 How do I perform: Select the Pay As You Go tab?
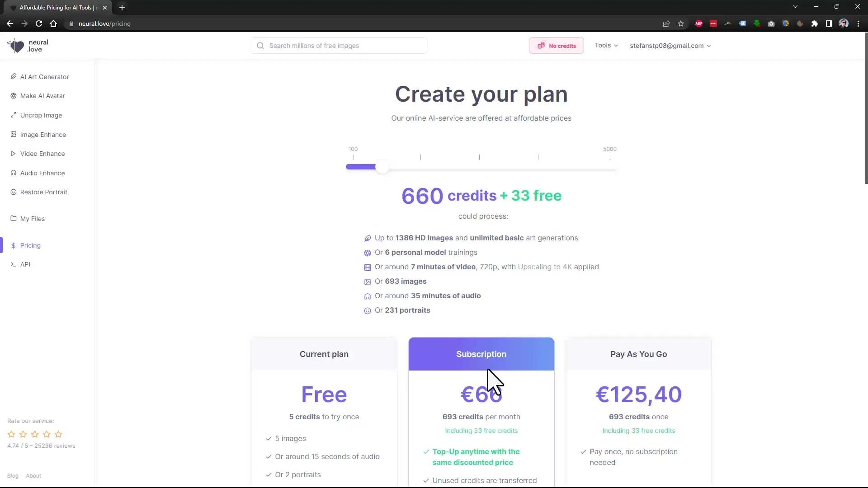[x=638, y=354]
